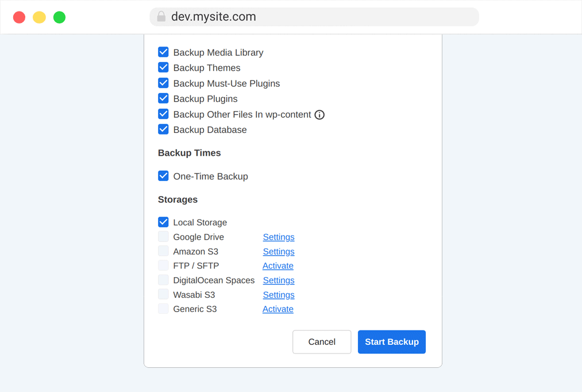Toggle the Backup Plugins checkbox
This screenshot has height=392, width=582.
pos(163,98)
